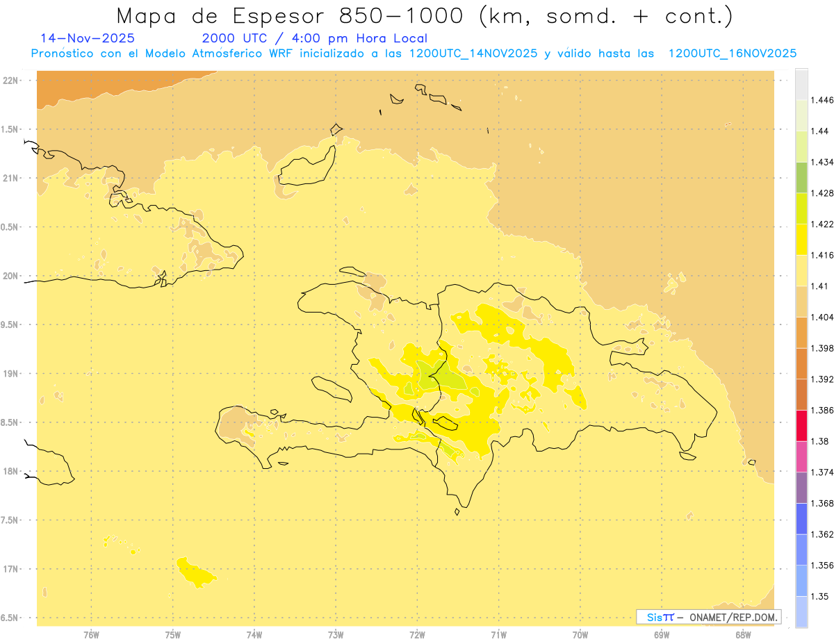Screen dimensions: 834x644
Task: Pick the legend blue band between 1.362 and 1.368
Action: click(x=801, y=518)
